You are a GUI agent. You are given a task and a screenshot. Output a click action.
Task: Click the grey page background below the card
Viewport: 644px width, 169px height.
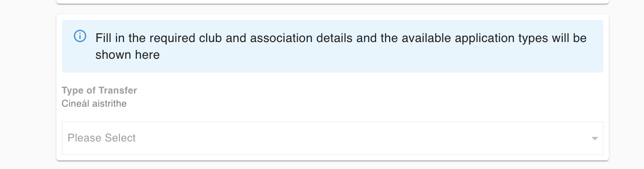point(332,165)
